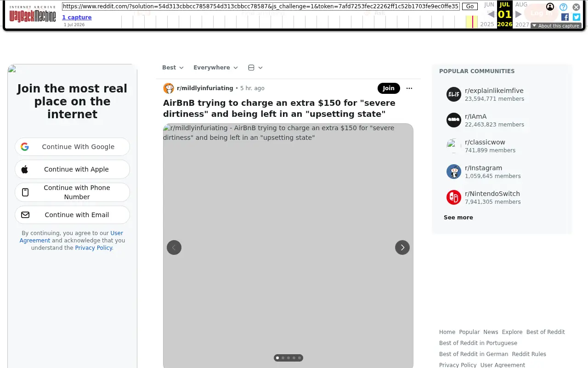Share capture via Twitter icon
Viewport: 588px width, 368px height.
tap(577, 17)
